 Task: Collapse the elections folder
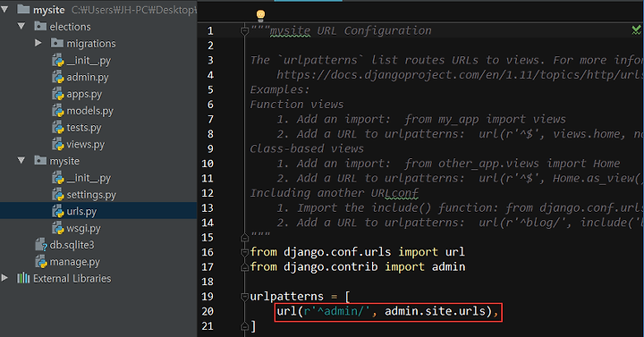[21, 26]
